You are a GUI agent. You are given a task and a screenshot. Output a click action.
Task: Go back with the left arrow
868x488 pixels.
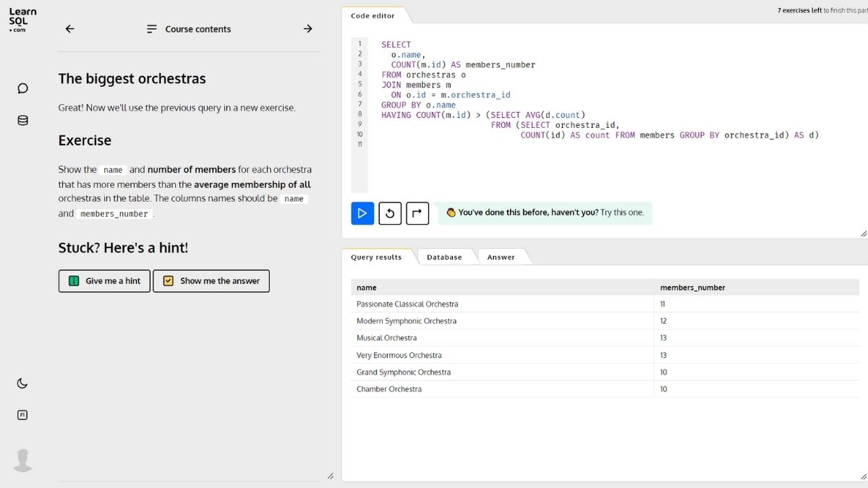coord(69,29)
